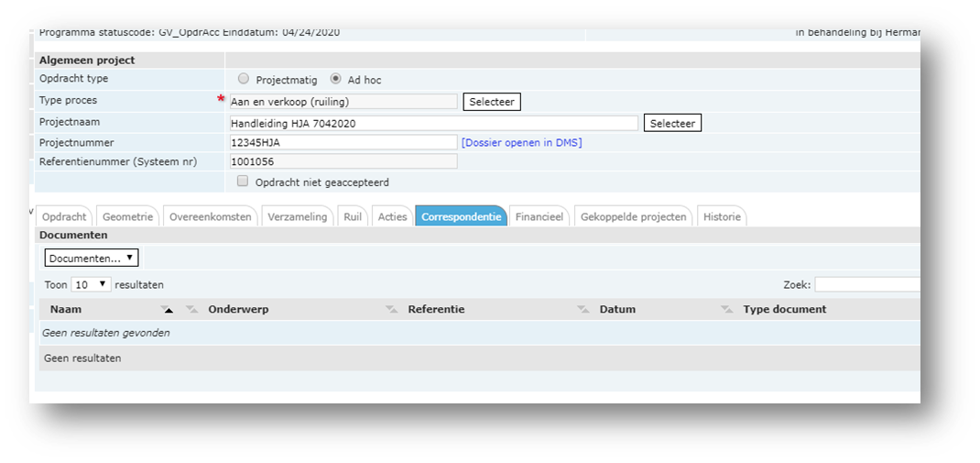The image size is (980, 463).
Task: Go to the Overeenkomsten tab
Action: 211,217
